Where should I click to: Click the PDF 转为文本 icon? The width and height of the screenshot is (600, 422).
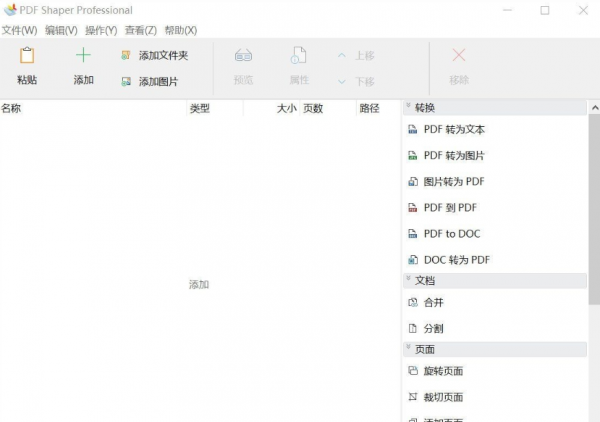[x=412, y=129]
